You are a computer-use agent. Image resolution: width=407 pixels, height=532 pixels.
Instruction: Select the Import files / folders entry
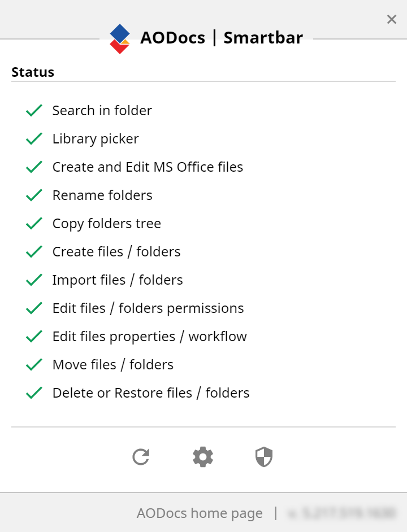click(118, 280)
